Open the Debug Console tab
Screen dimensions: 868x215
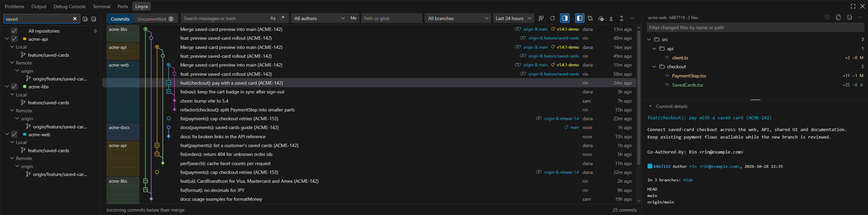pyautogui.click(x=69, y=6)
